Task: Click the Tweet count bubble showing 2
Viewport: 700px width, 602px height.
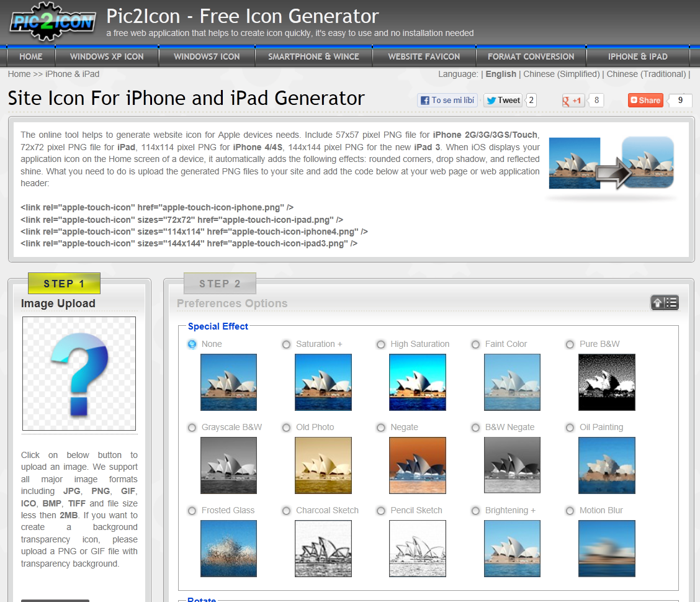Action: click(x=531, y=100)
